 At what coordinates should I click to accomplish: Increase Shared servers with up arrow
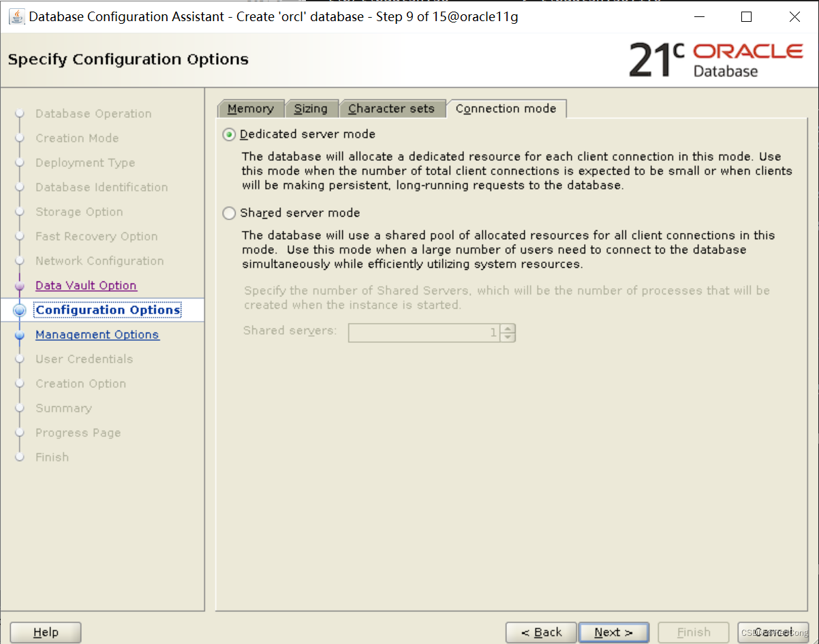tap(508, 328)
